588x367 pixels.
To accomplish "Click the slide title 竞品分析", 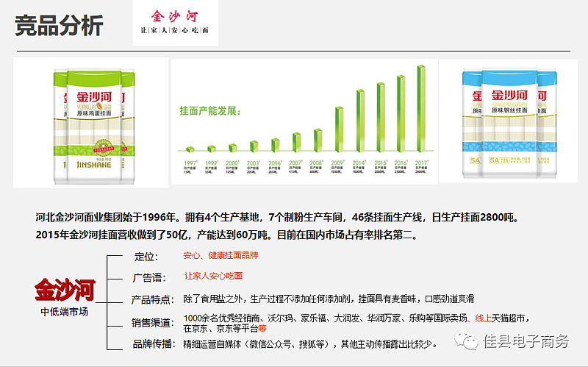I will pos(59,26).
